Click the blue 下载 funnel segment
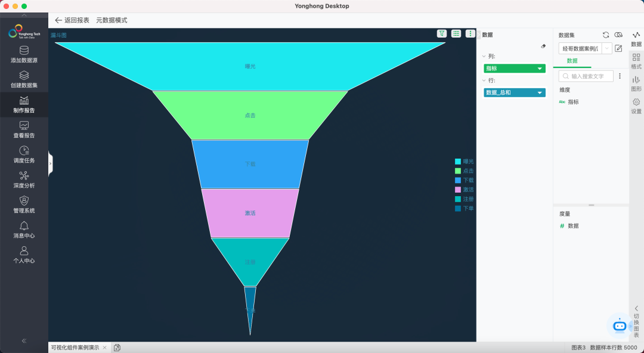644x353 pixels. tap(250, 165)
